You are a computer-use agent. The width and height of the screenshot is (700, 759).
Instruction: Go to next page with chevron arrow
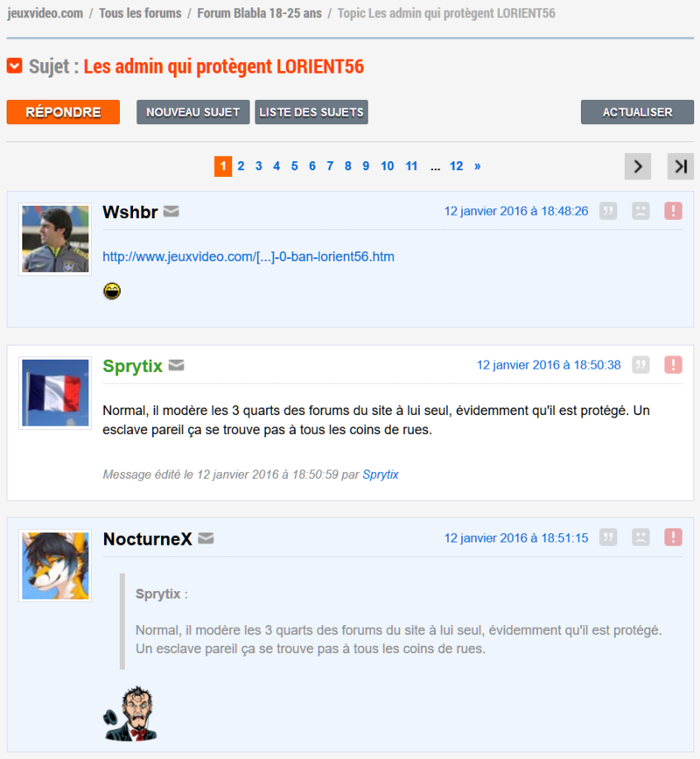(638, 166)
